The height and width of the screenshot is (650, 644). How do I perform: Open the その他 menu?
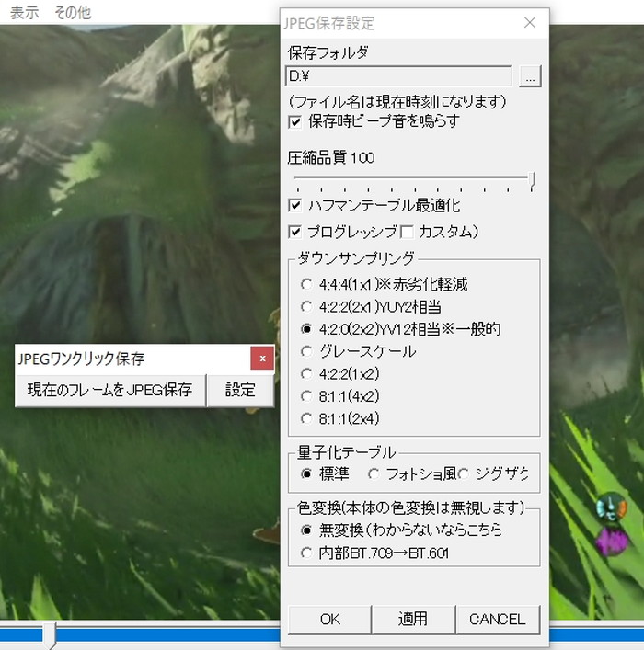pyautogui.click(x=72, y=13)
